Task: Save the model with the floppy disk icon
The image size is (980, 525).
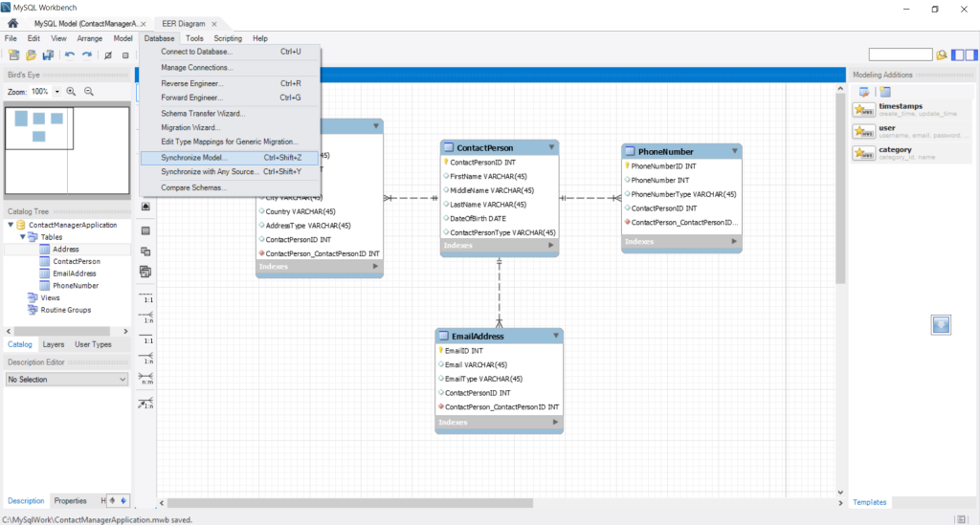Action: pos(48,55)
